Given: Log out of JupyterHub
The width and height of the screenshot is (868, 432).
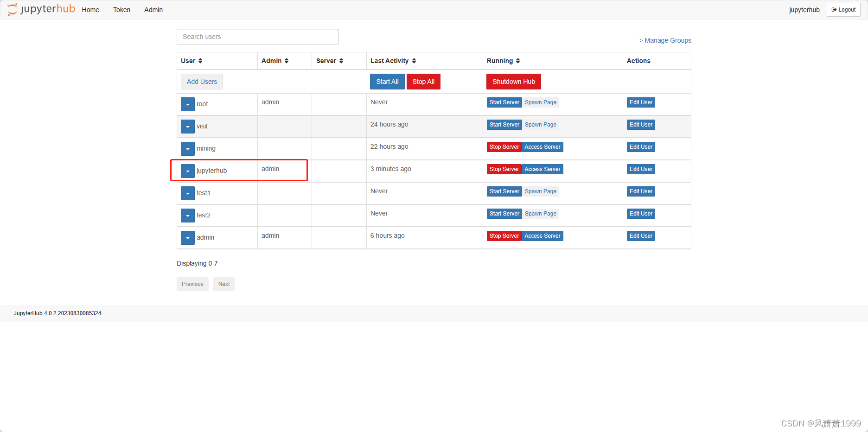Looking at the screenshot, I should [x=843, y=10].
